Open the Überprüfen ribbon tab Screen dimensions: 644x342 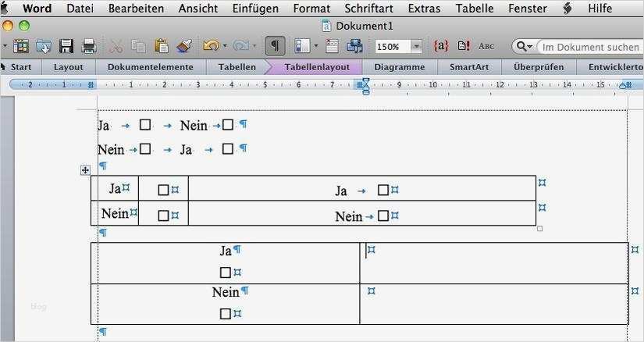coord(539,67)
